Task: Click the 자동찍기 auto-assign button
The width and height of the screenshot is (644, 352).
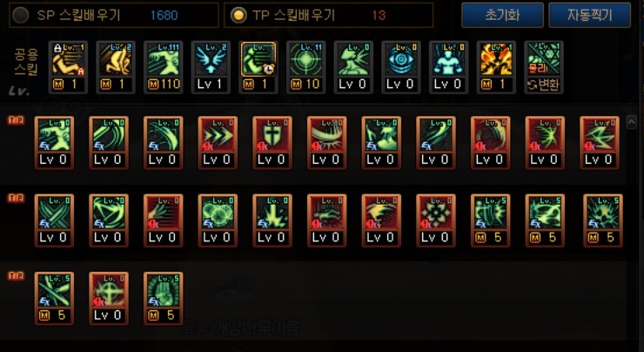Action: [x=590, y=15]
